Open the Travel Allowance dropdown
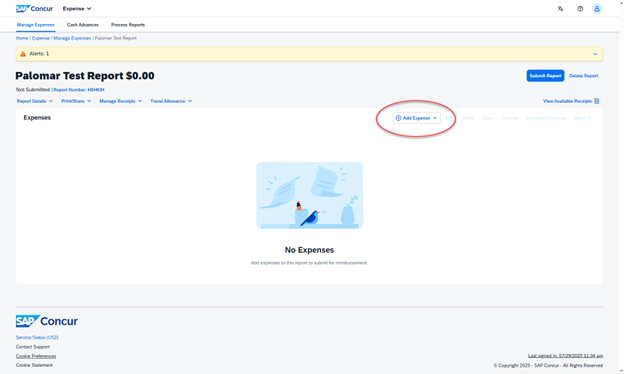 171,101
